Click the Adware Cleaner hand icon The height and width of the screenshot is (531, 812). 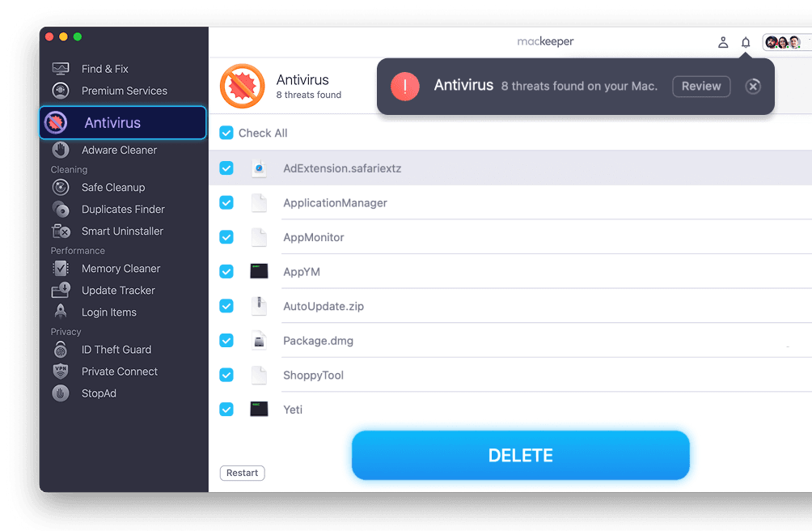point(61,150)
